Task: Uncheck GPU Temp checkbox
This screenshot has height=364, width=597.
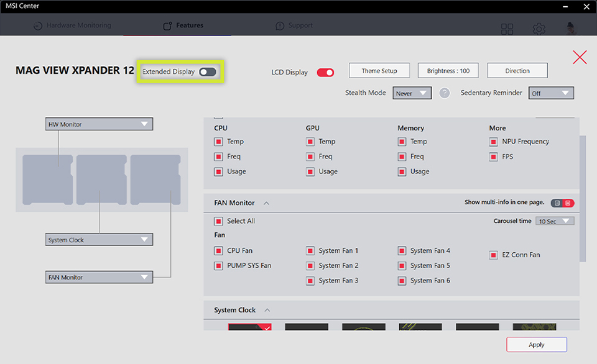Action: click(310, 142)
